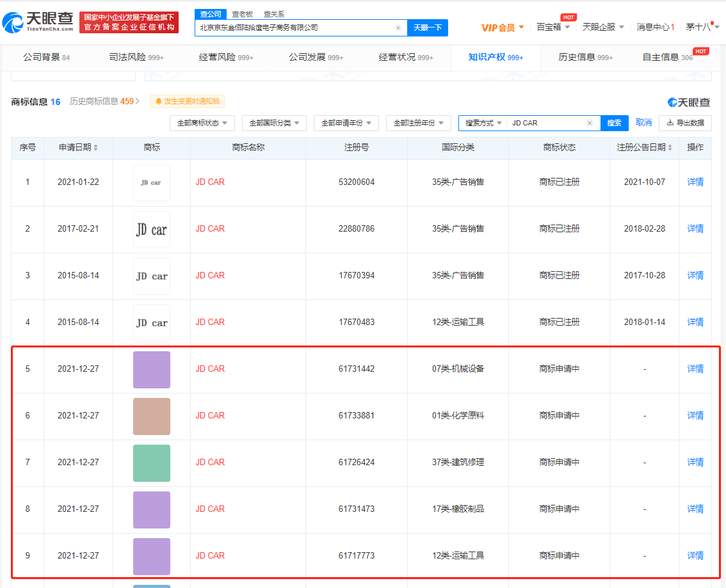This screenshot has width=726, height=588.
Task: Click the JD CAR keyword input field
Action: [x=546, y=123]
